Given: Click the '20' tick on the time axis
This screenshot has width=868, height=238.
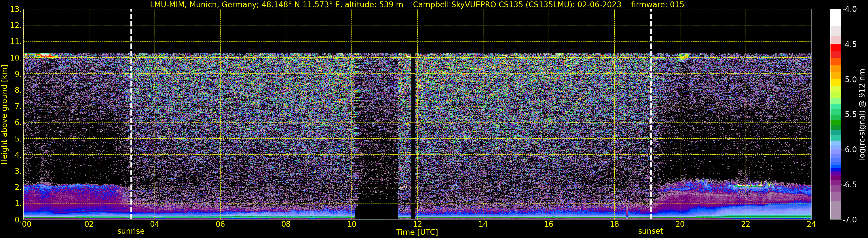Looking at the screenshot, I should coord(680,224).
